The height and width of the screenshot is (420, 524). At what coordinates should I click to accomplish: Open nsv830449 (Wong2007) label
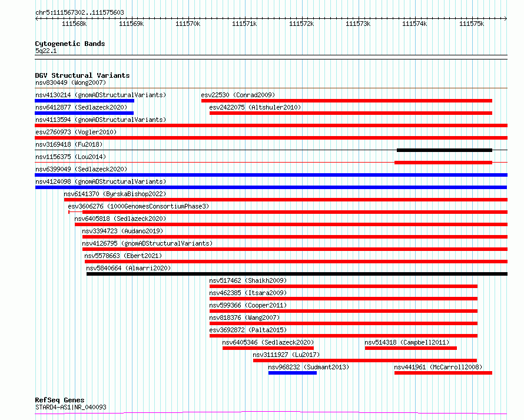coord(71,82)
